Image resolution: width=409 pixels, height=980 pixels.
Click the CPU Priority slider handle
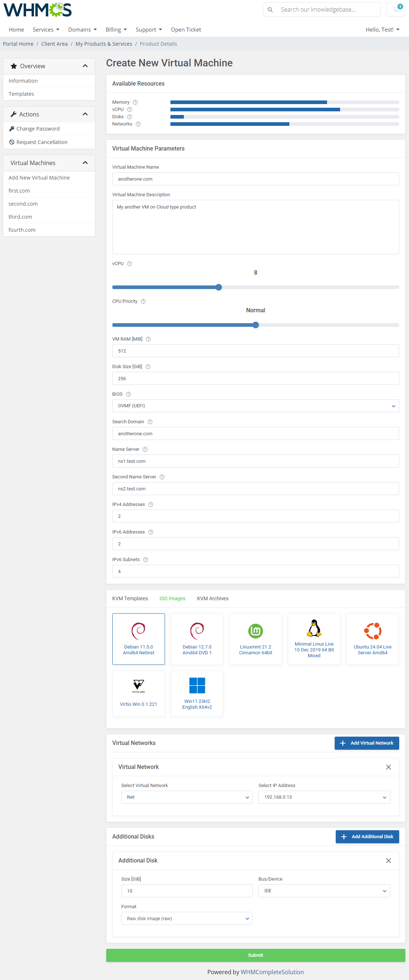pos(256,325)
